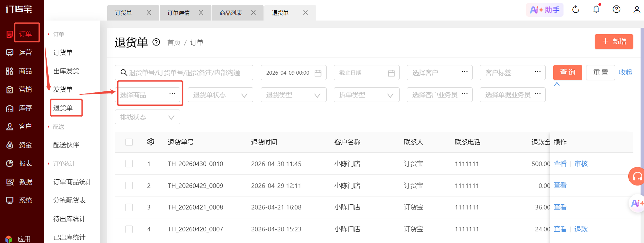
Task: Check the row for TH_20260430_0010
Action: pos(129,164)
